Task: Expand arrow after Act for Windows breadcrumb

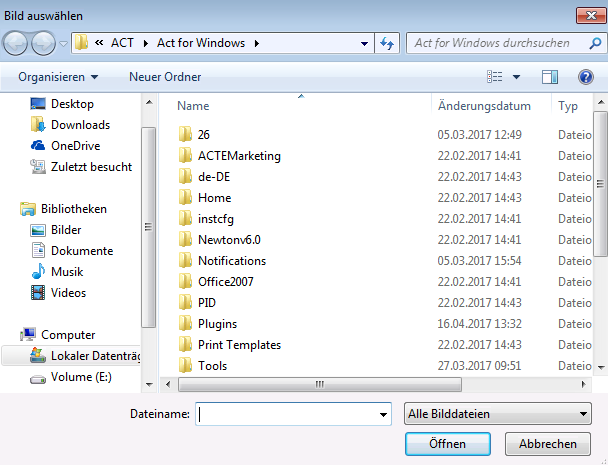Action: point(257,43)
